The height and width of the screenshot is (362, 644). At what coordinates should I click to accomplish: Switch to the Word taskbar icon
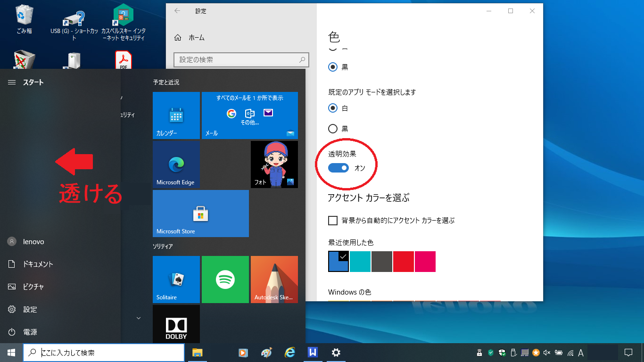pyautogui.click(x=313, y=353)
